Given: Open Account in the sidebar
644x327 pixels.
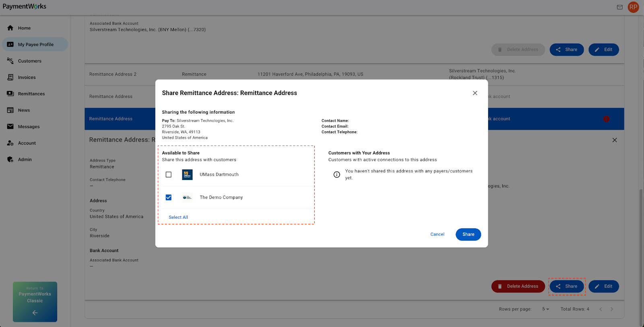Looking at the screenshot, I should 35,143.
